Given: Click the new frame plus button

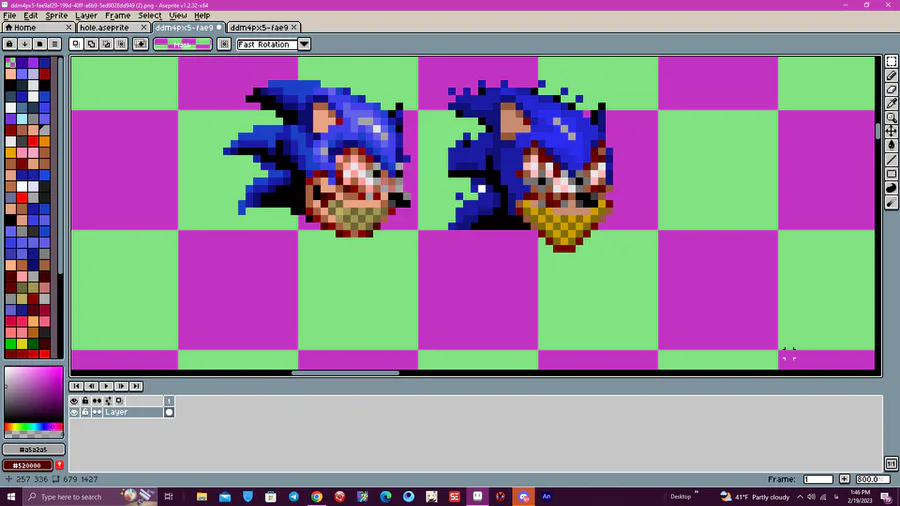Looking at the screenshot, I should [x=844, y=479].
